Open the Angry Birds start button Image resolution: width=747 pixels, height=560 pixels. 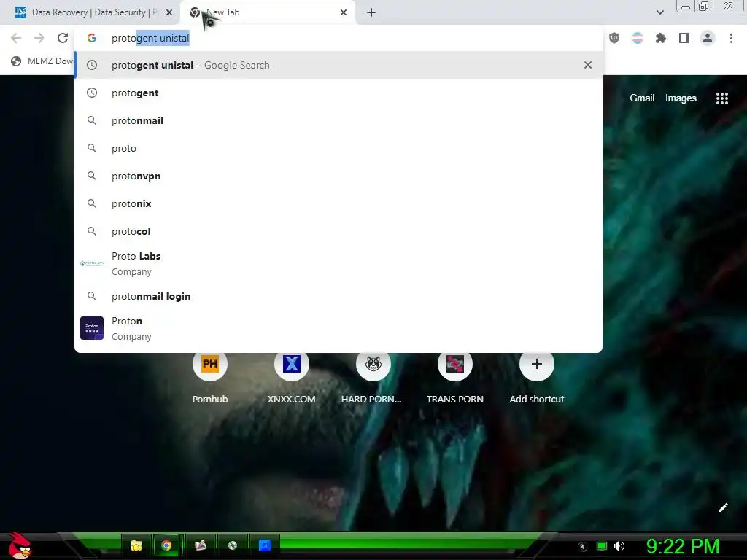pyautogui.click(x=20, y=545)
